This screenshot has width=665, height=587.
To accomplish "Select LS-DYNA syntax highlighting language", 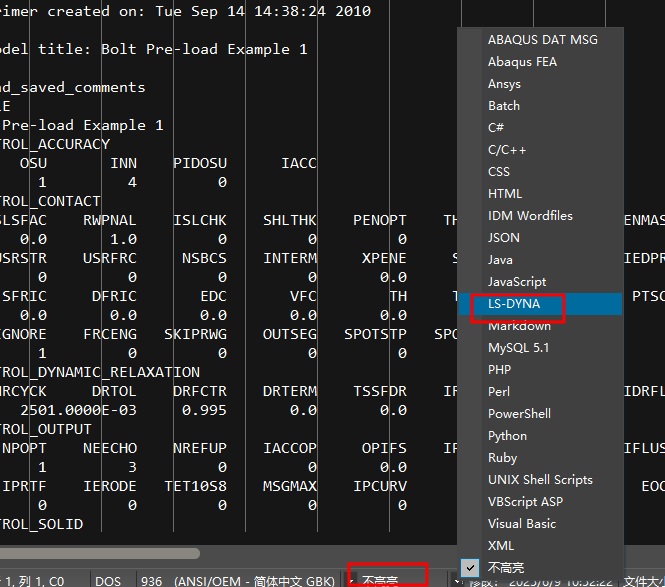I will tap(540, 304).
